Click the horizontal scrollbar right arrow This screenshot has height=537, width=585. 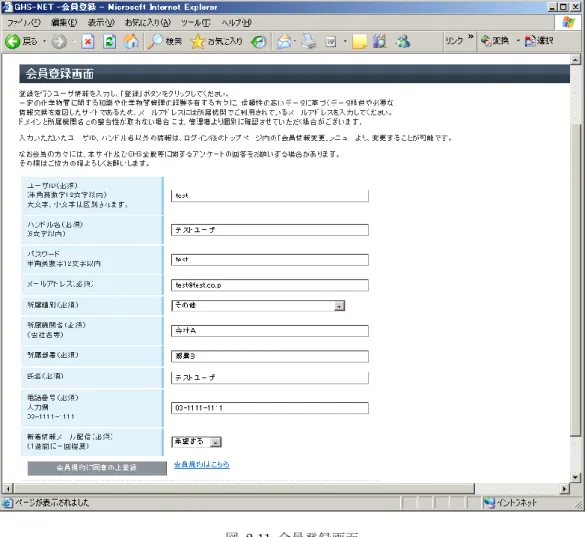564,488
